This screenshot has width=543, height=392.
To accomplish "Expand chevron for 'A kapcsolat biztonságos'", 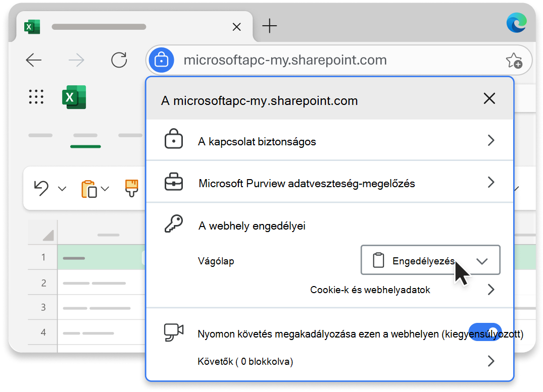I will pyautogui.click(x=490, y=140).
